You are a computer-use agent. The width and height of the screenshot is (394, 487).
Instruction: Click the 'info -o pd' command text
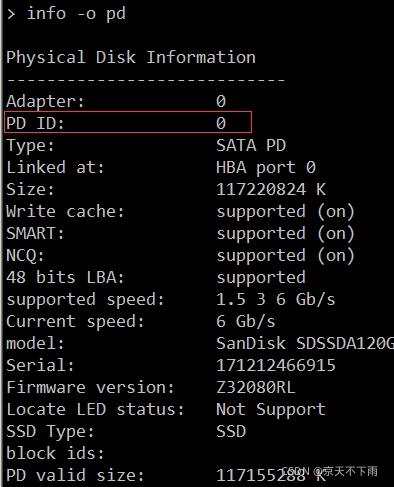(x=76, y=14)
